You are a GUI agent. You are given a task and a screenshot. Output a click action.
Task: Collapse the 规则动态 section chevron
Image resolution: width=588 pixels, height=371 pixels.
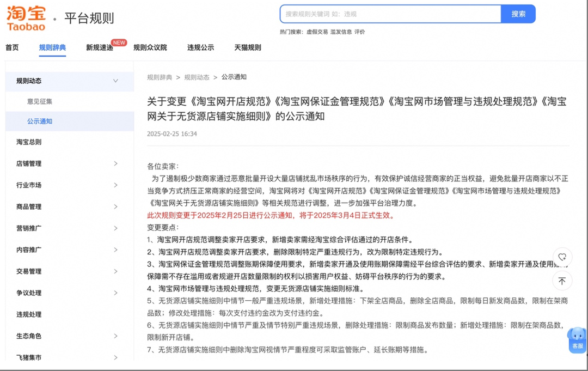(x=115, y=81)
